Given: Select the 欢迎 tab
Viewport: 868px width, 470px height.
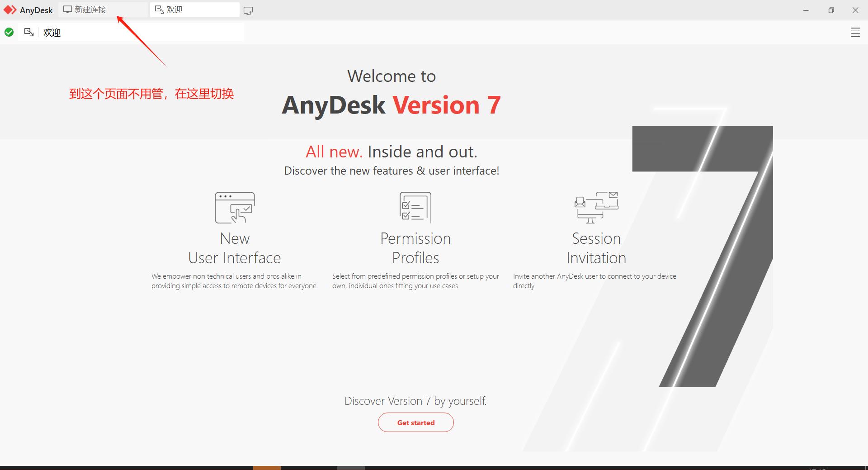Looking at the screenshot, I should click(194, 9).
